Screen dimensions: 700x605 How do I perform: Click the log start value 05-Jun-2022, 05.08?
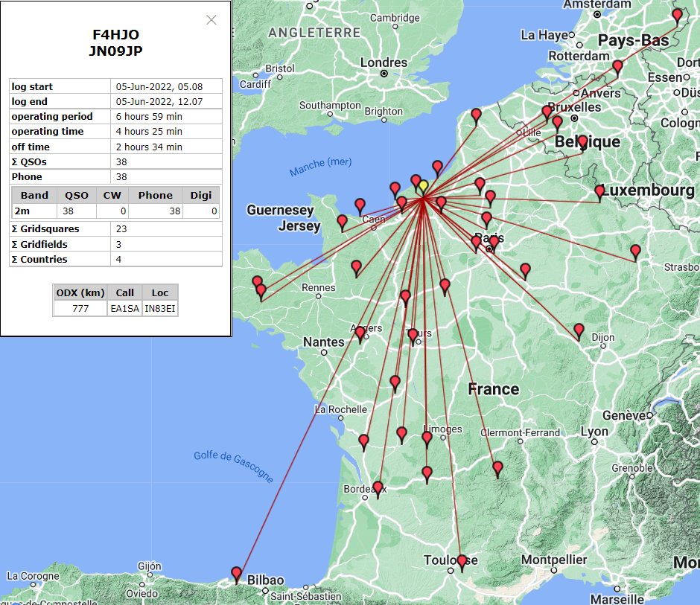coord(159,86)
